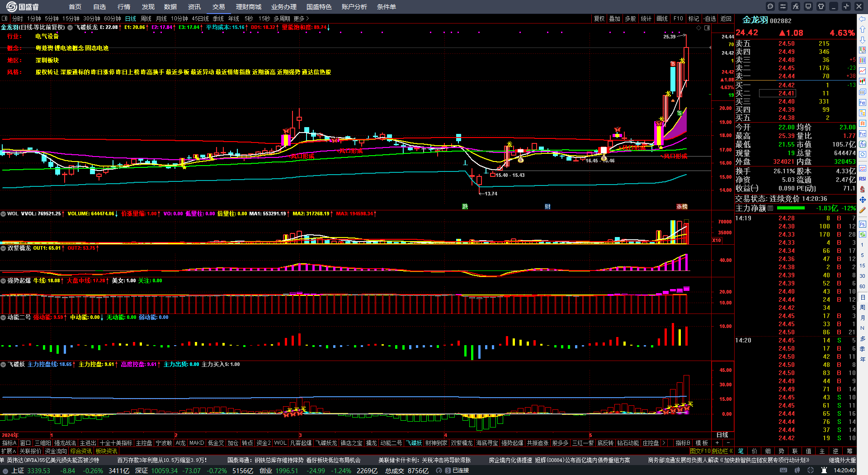Click the F5 icon in right toolbar
This screenshot has height=475, width=868.
(x=863, y=224)
